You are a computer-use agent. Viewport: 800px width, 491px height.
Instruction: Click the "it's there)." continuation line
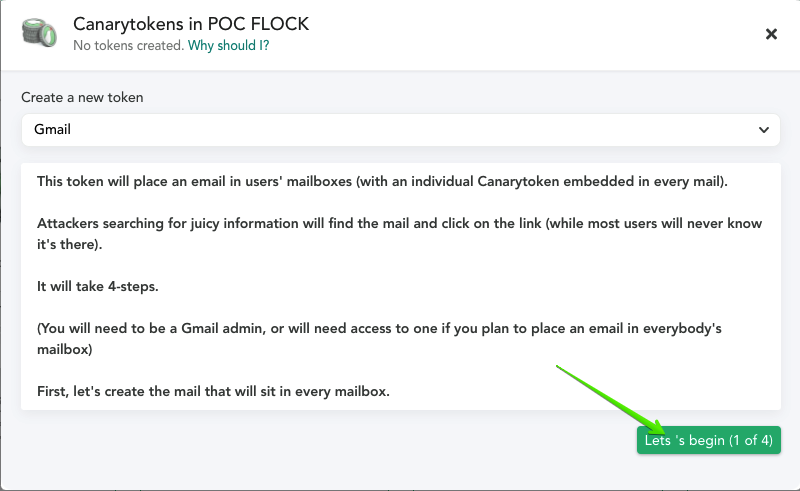click(69, 244)
